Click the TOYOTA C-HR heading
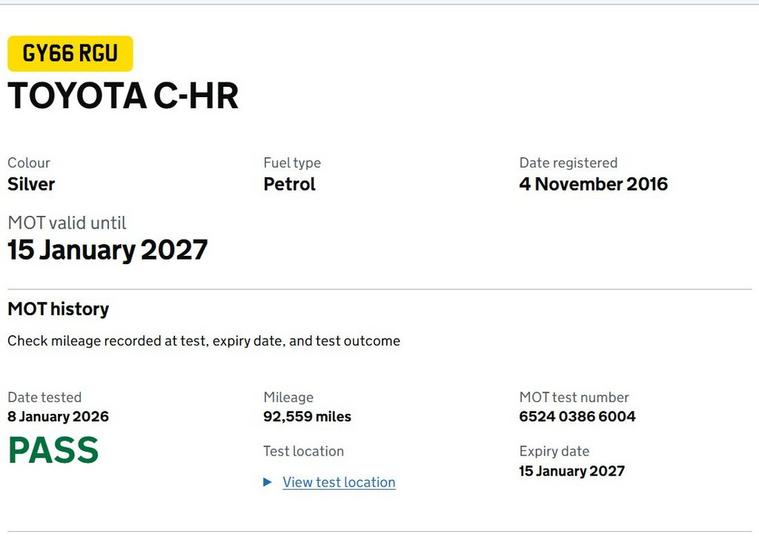This screenshot has width=759, height=540. coord(123,96)
